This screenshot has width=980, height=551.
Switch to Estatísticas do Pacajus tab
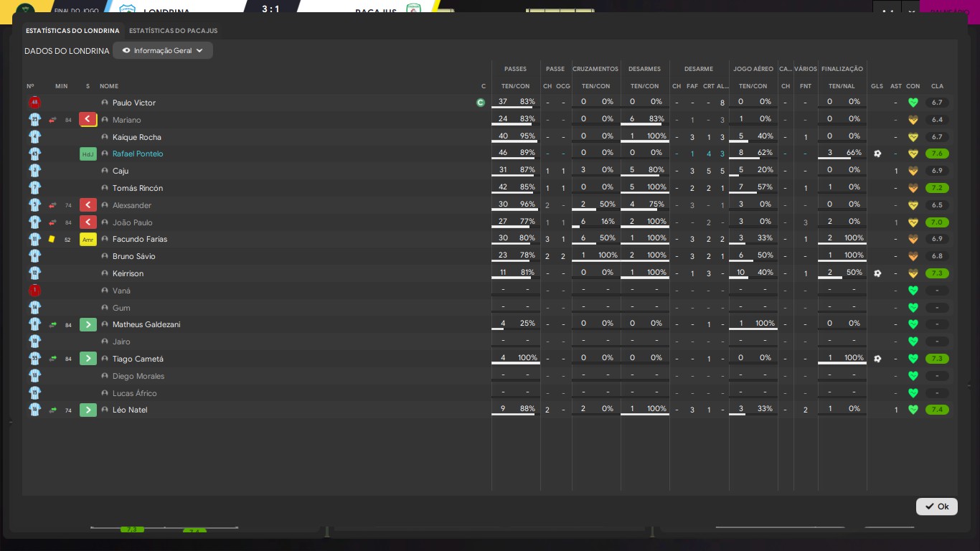point(173,31)
